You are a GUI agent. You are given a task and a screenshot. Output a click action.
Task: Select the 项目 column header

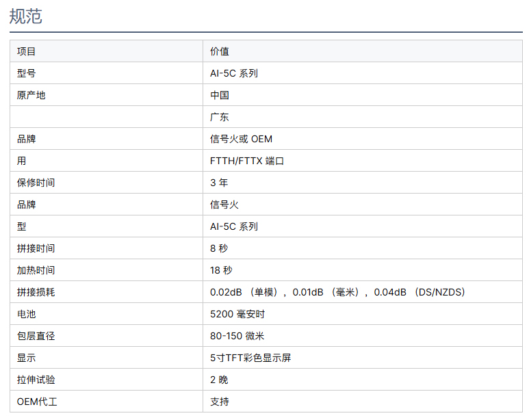(x=27, y=51)
